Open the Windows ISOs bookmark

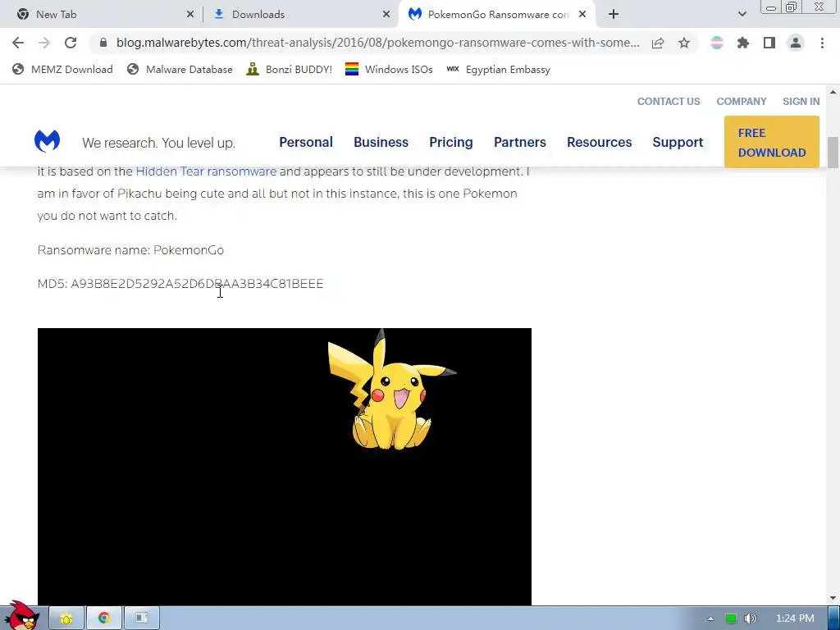389,70
